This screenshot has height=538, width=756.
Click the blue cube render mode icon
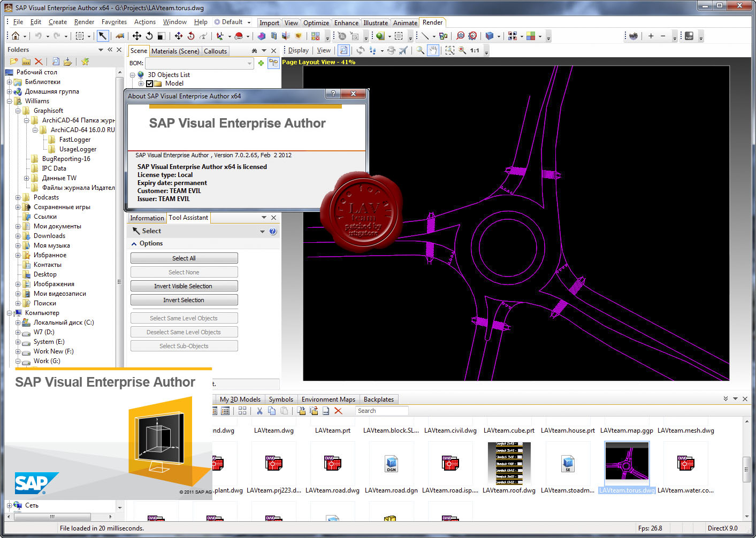[x=489, y=36]
